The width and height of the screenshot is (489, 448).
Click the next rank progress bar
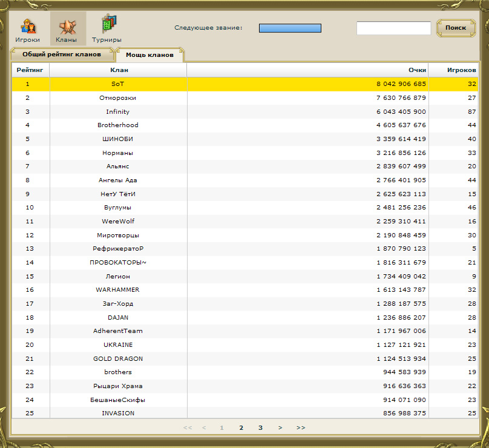pos(290,28)
